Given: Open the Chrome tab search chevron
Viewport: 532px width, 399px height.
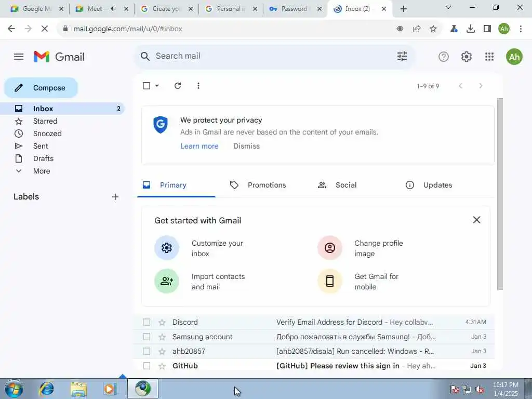Looking at the screenshot, I should click(x=448, y=7).
